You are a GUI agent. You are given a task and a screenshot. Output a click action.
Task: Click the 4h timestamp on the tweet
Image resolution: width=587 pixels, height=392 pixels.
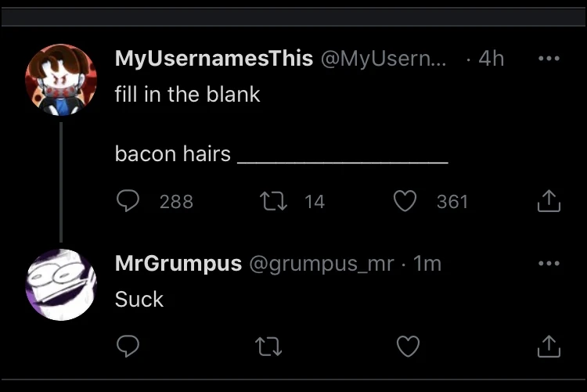(491, 59)
